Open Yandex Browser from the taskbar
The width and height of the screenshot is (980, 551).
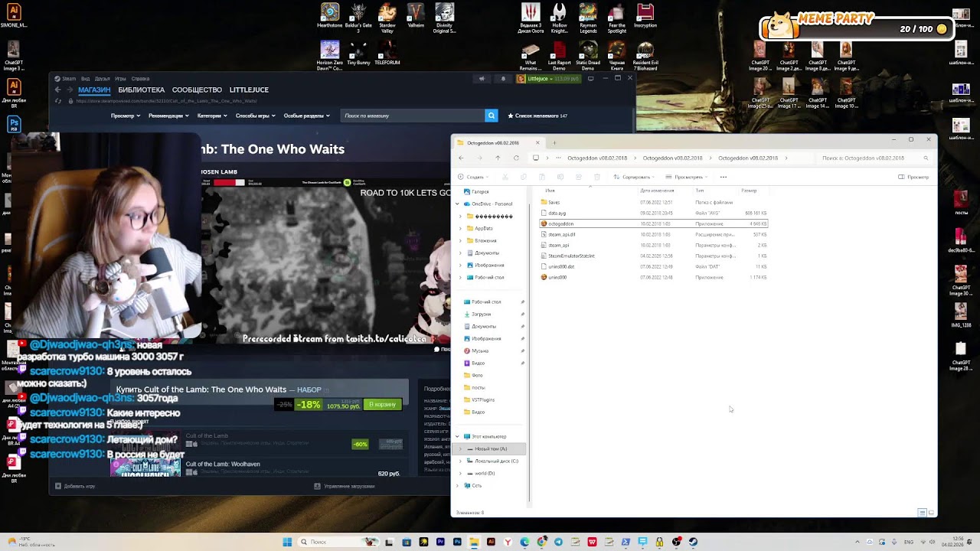[508, 542]
